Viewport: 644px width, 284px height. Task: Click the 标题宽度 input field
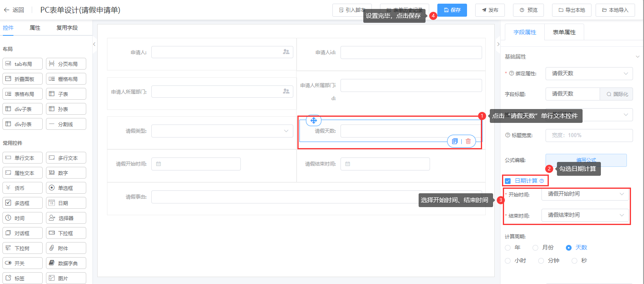click(x=589, y=135)
